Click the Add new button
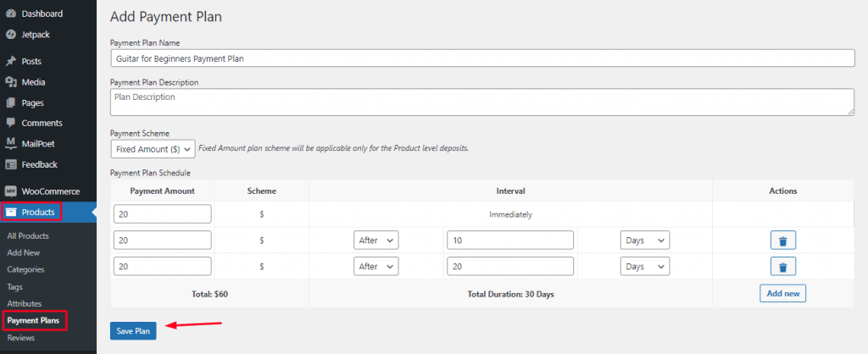Image resolution: width=868 pixels, height=354 pixels. [782, 294]
